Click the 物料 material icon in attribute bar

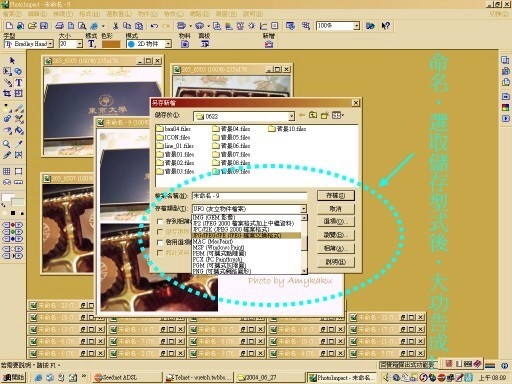[x=185, y=44]
